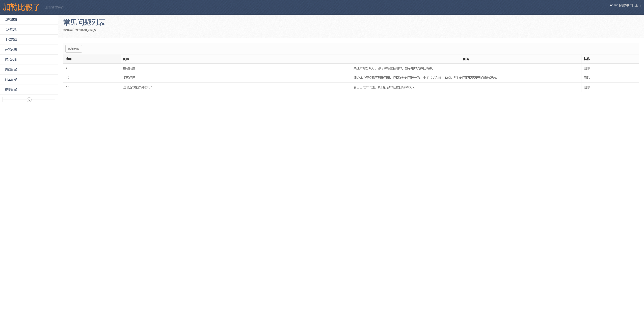Open 系统设置 in the sidebar
Image resolution: width=644 pixels, height=322 pixels.
tap(11, 19)
